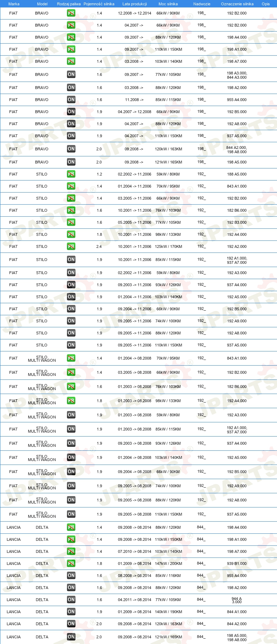The height and width of the screenshot is (644, 277).
Task: Select power cell 59kW / 80KM in Stilo 1.2 row
Action: click(168, 174)
